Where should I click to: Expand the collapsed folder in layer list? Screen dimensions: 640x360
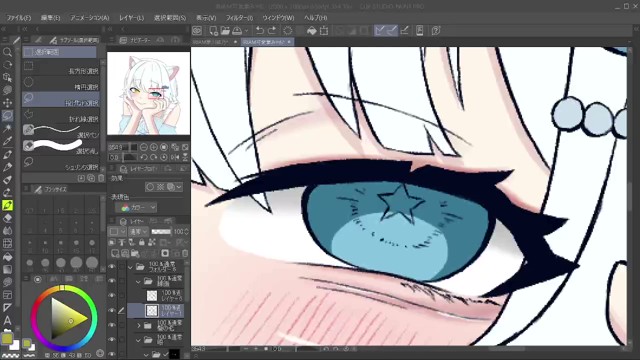[139, 325]
